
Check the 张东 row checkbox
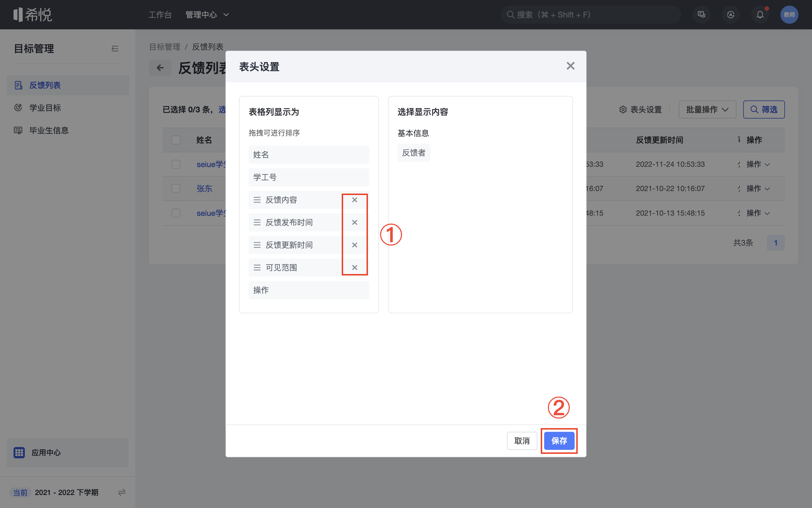[176, 189]
